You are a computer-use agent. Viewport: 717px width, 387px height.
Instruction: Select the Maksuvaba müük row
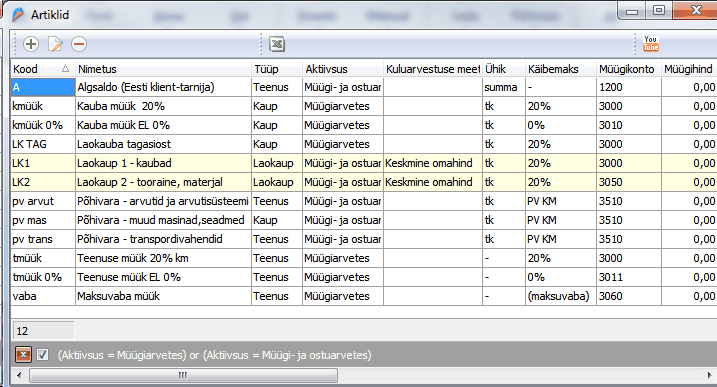(x=364, y=296)
